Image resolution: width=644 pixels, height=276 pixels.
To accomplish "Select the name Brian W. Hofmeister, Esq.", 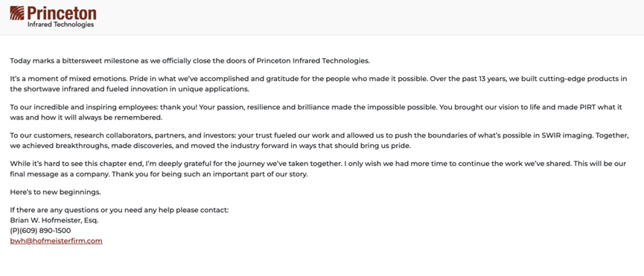I will 54,220.
